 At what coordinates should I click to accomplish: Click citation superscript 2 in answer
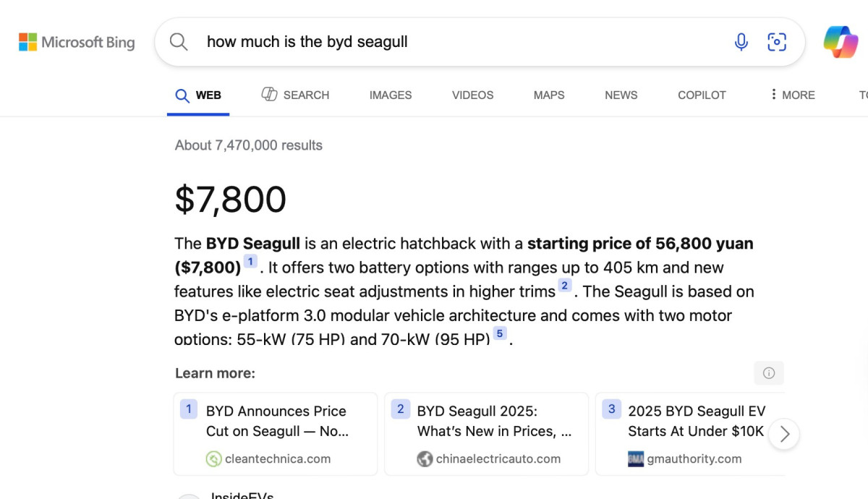(x=565, y=286)
